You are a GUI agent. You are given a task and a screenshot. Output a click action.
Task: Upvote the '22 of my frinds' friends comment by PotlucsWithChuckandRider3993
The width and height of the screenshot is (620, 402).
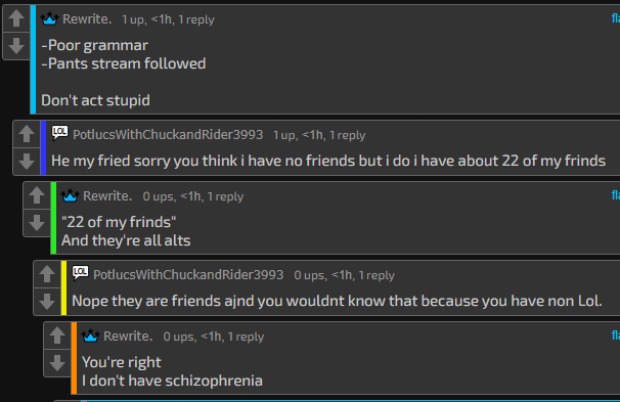(25, 135)
